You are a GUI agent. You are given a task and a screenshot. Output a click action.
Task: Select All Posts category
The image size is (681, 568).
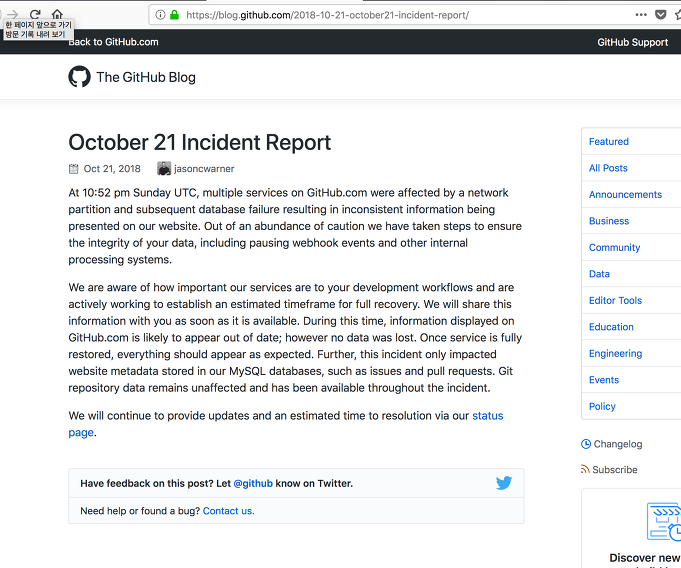click(x=608, y=168)
